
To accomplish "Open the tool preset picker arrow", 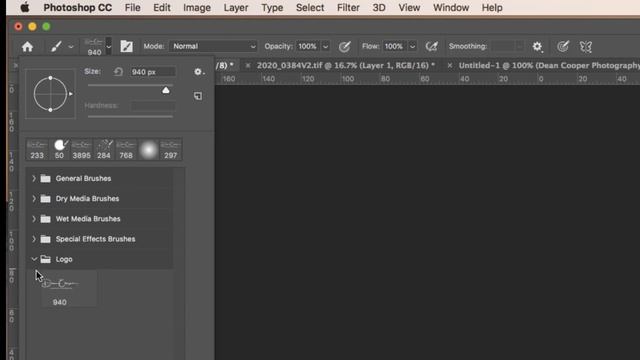I will click(71, 47).
